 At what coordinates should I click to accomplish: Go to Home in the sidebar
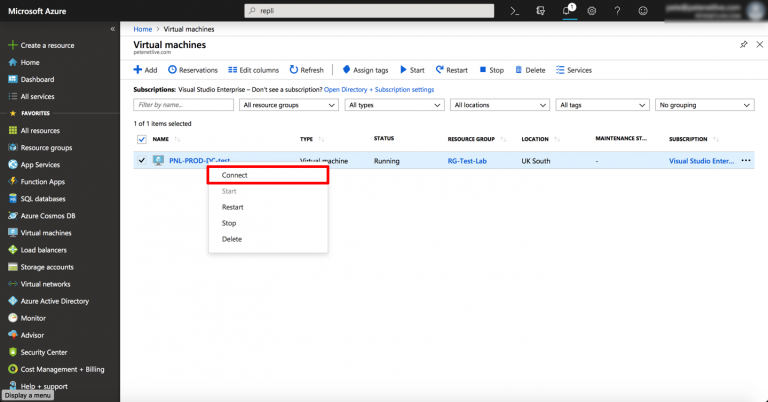click(24, 62)
